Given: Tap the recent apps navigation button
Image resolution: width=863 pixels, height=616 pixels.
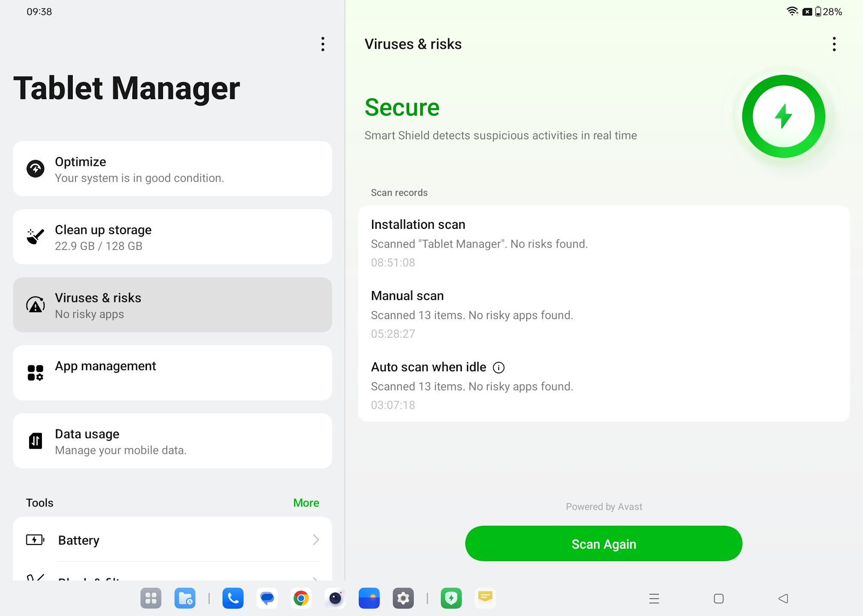Looking at the screenshot, I should (x=654, y=598).
